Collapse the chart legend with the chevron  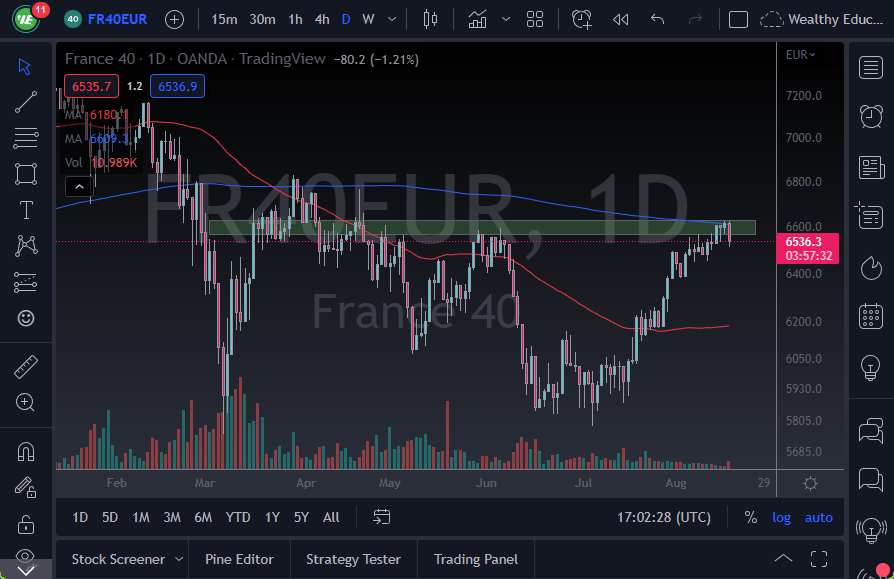78,186
